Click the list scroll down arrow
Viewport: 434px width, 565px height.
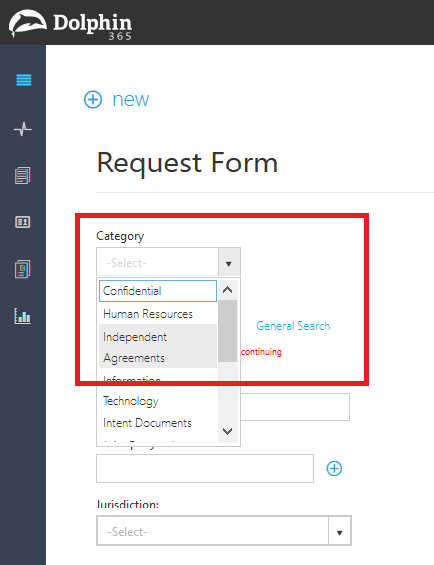pos(227,431)
